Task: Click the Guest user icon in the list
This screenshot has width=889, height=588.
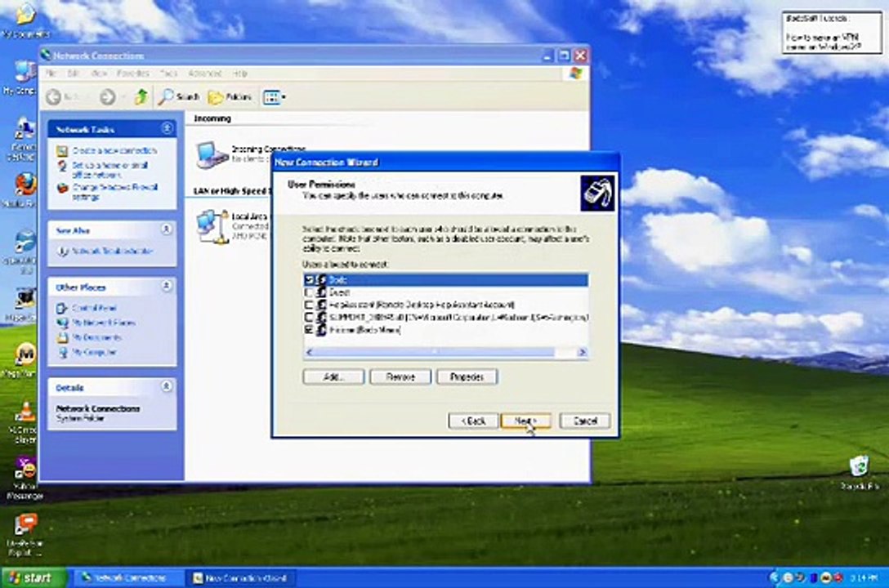Action: [x=321, y=292]
